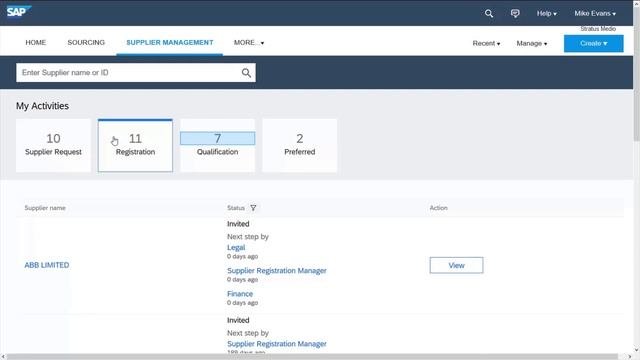Go to the HOME tab
This screenshot has height=360, width=640.
tap(36, 42)
